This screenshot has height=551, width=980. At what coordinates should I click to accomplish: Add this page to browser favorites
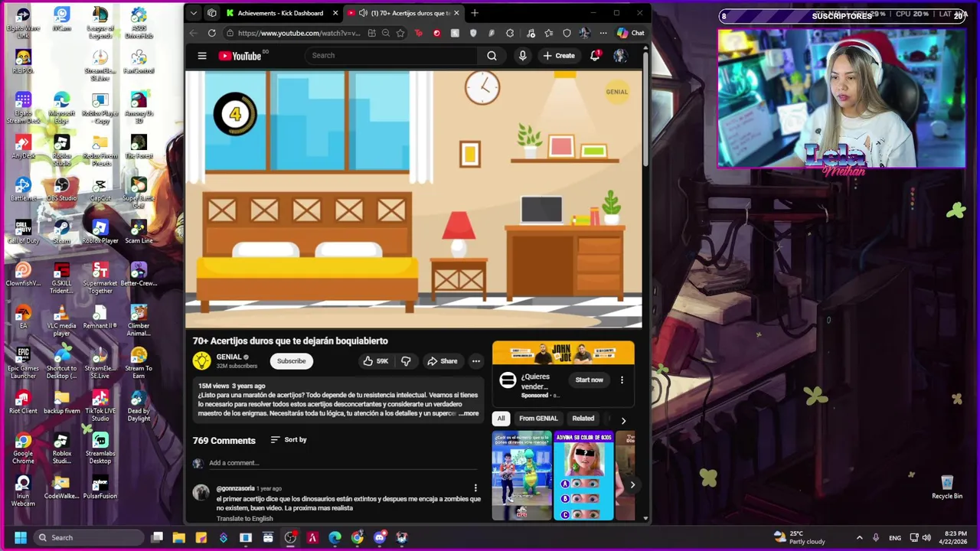pos(400,33)
